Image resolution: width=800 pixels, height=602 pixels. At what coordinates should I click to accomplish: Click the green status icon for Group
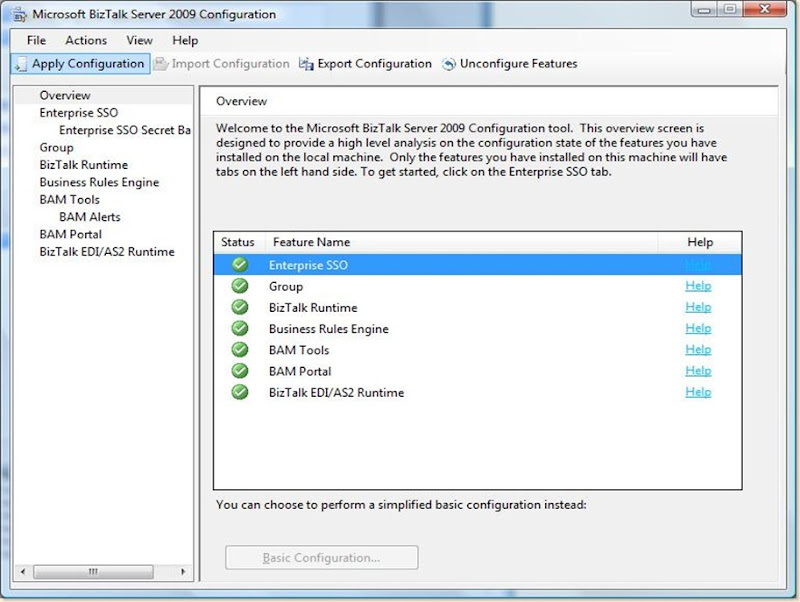coord(239,286)
